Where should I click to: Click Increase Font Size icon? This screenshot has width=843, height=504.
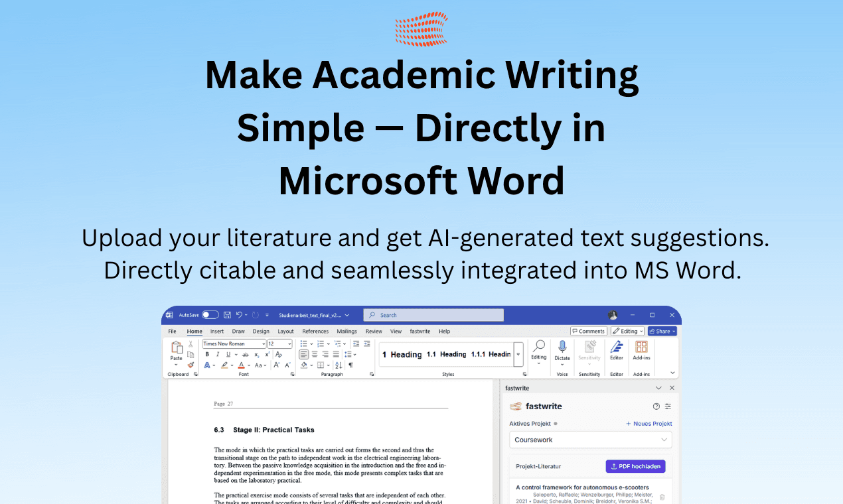(277, 365)
